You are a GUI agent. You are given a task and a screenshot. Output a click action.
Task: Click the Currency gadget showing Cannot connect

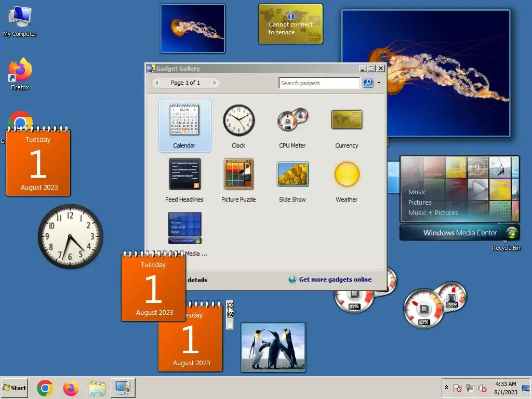(291, 24)
